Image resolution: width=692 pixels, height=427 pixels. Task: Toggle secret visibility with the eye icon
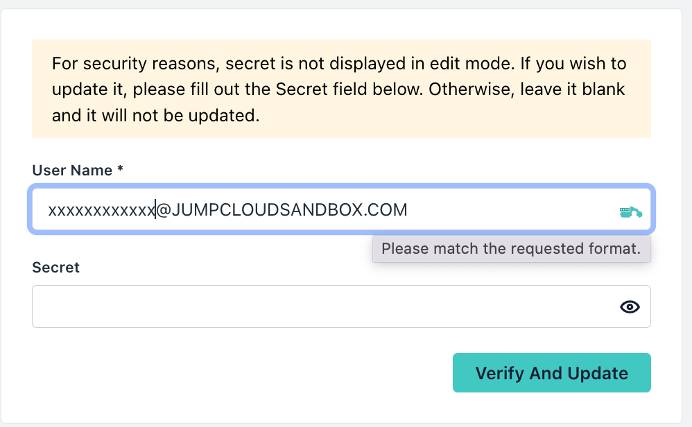click(630, 307)
